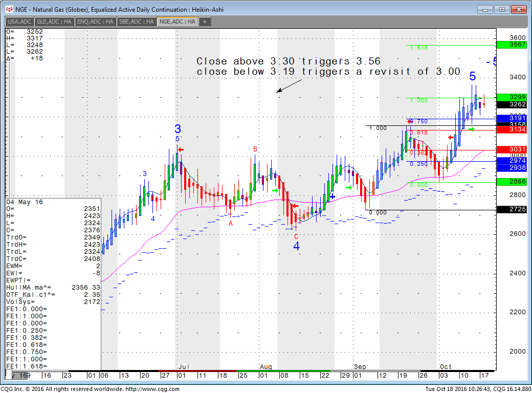Click the Oct month label on time axis
This screenshot has width=532, height=393.
point(446,367)
